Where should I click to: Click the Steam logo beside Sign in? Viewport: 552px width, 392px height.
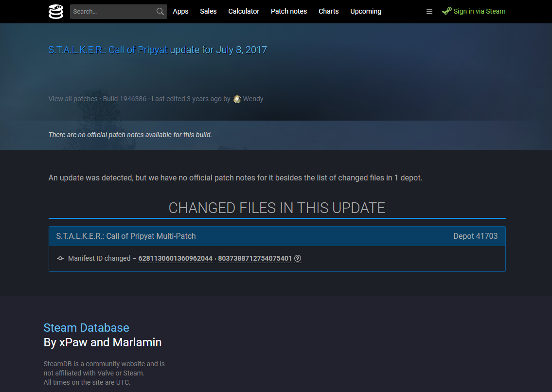click(x=447, y=11)
